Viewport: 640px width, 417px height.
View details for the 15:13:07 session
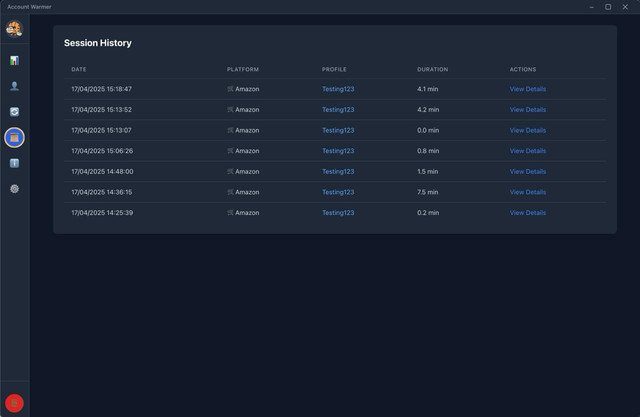pos(528,130)
